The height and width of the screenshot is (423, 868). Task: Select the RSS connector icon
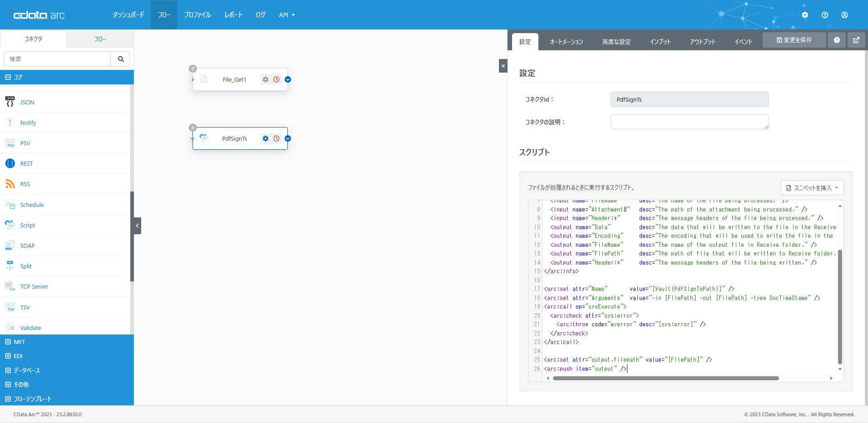click(10, 184)
